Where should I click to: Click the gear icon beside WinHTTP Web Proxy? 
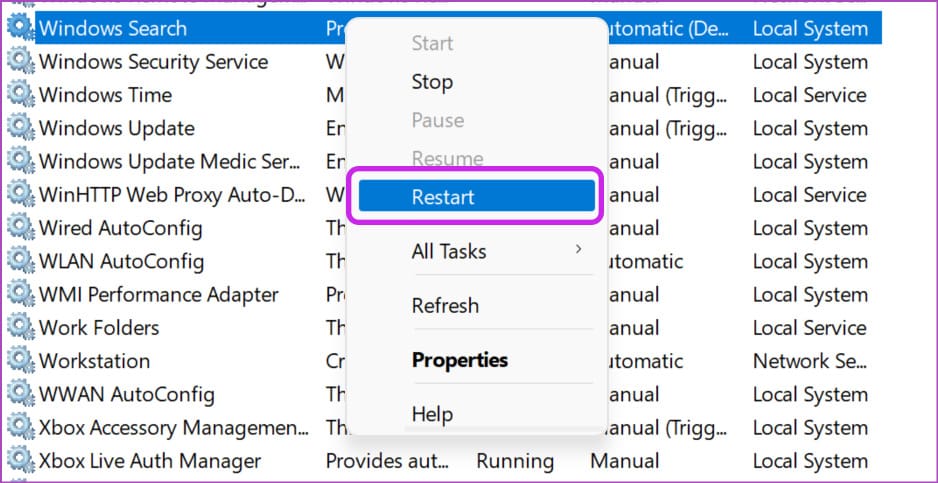pyautogui.click(x=20, y=195)
